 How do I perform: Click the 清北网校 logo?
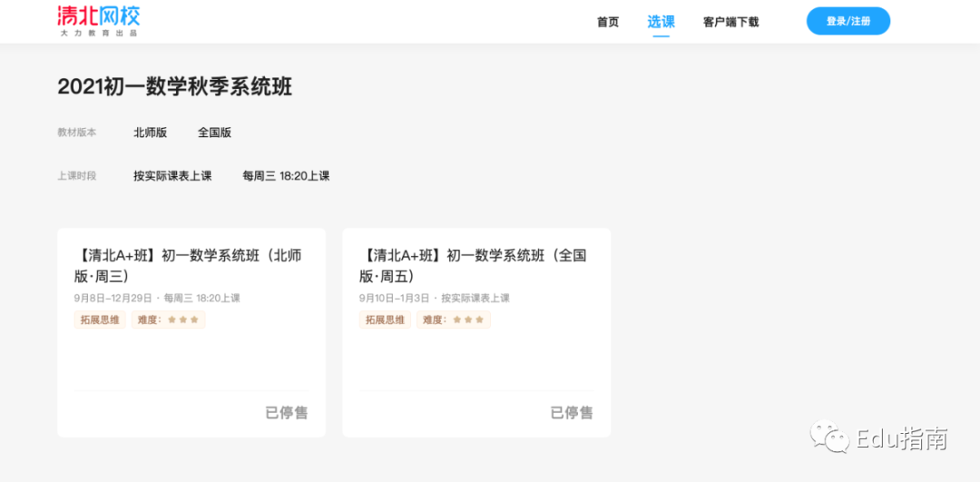pyautogui.click(x=99, y=21)
